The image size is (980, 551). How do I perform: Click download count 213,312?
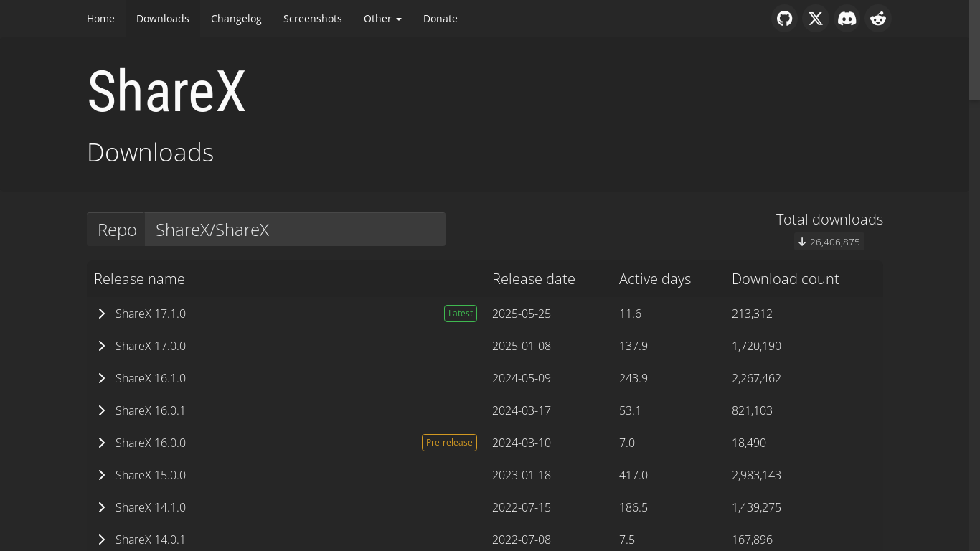click(x=752, y=314)
